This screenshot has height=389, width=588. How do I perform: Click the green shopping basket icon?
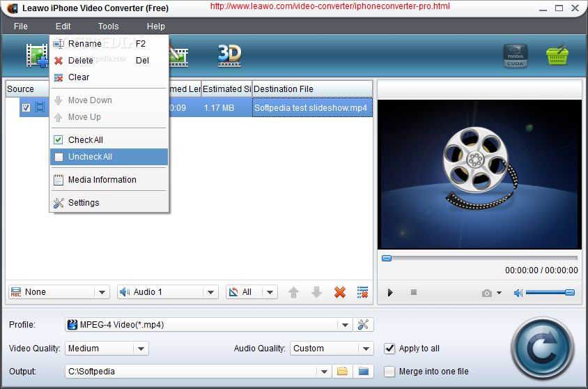click(557, 55)
